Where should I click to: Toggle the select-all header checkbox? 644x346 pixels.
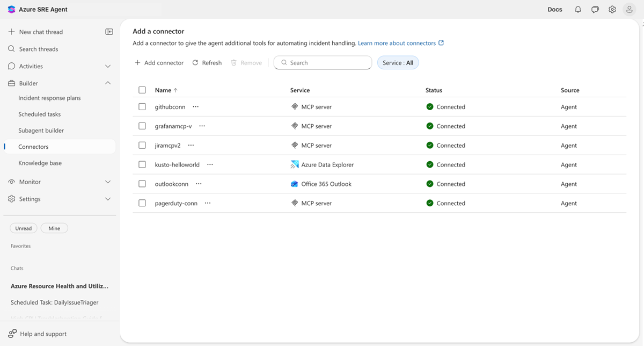click(142, 90)
